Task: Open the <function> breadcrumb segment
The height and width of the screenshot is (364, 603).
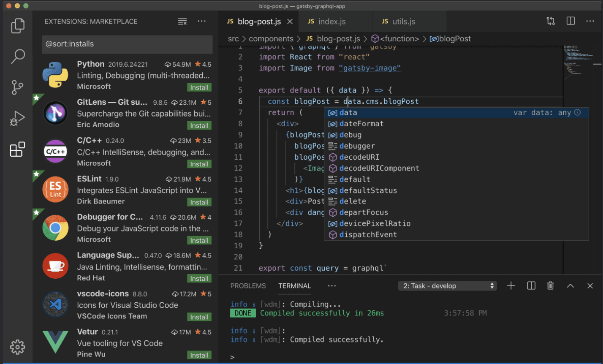Action: (395, 39)
